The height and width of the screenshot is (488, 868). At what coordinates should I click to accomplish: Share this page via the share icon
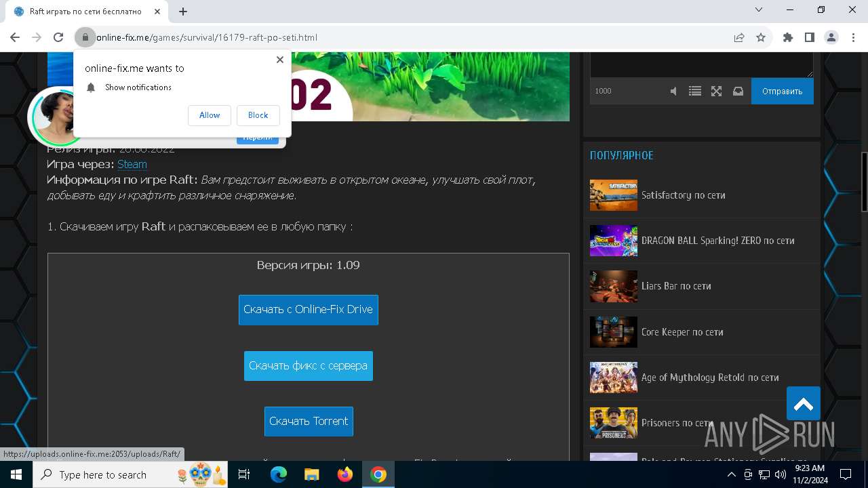(739, 38)
